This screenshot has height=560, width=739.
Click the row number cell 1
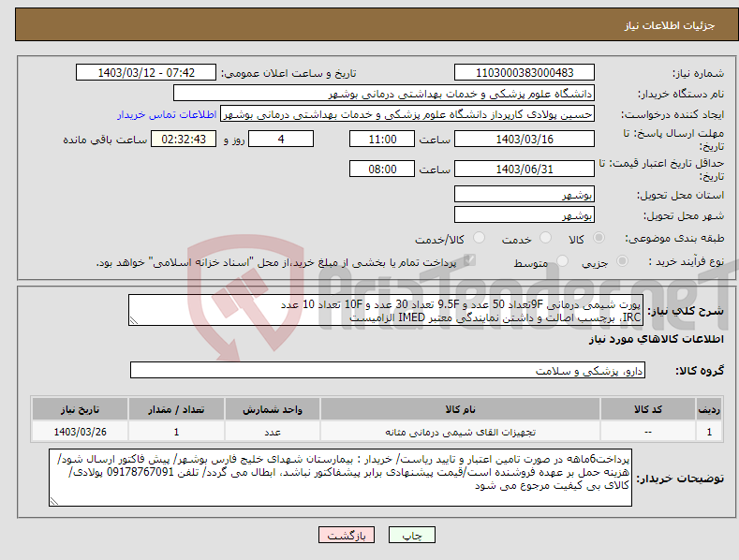click(x=709, y=432)
